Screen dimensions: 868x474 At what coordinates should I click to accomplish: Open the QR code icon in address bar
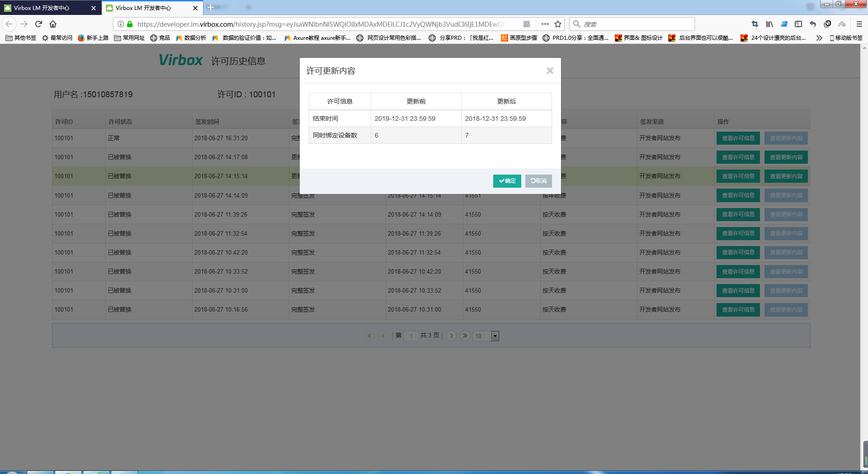pyautogui.click(x=527, y=24)
